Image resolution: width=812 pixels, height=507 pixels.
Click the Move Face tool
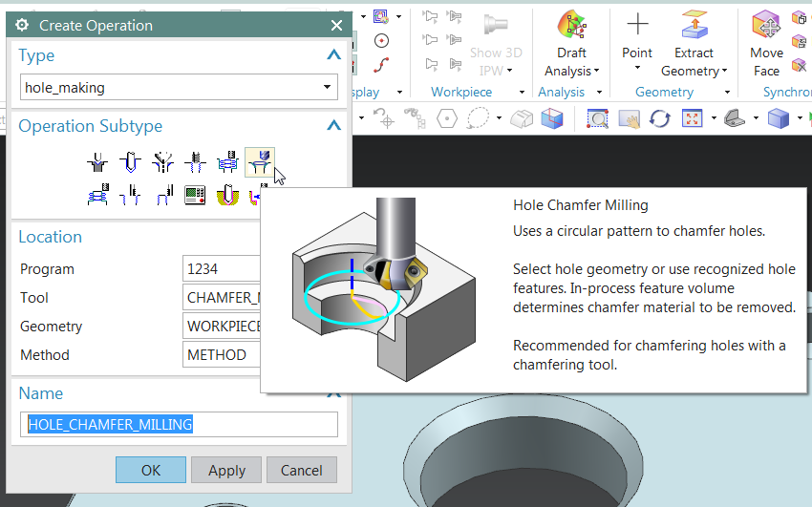click(766, 24)
